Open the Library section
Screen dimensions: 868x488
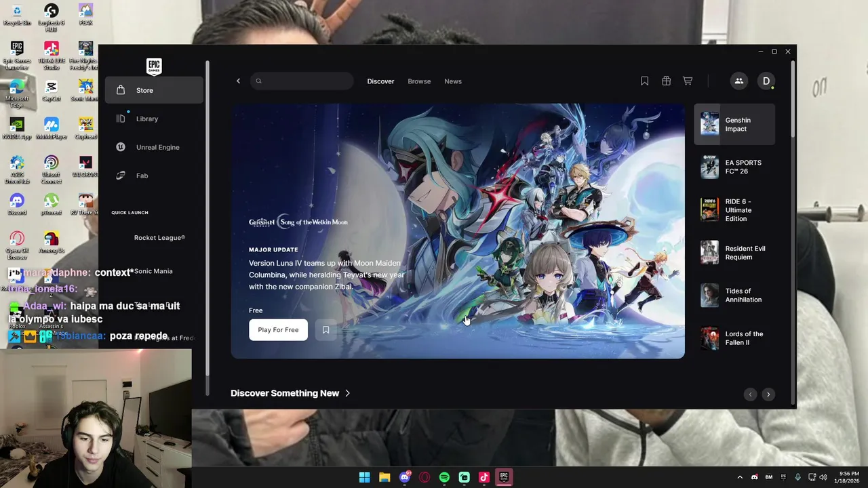click(154, 119)
